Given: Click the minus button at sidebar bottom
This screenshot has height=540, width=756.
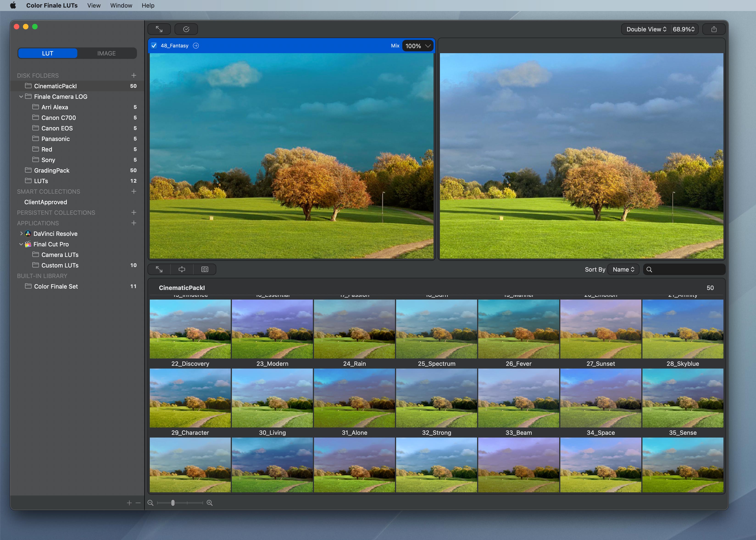Looking at the screenshot, I should 138,503.
